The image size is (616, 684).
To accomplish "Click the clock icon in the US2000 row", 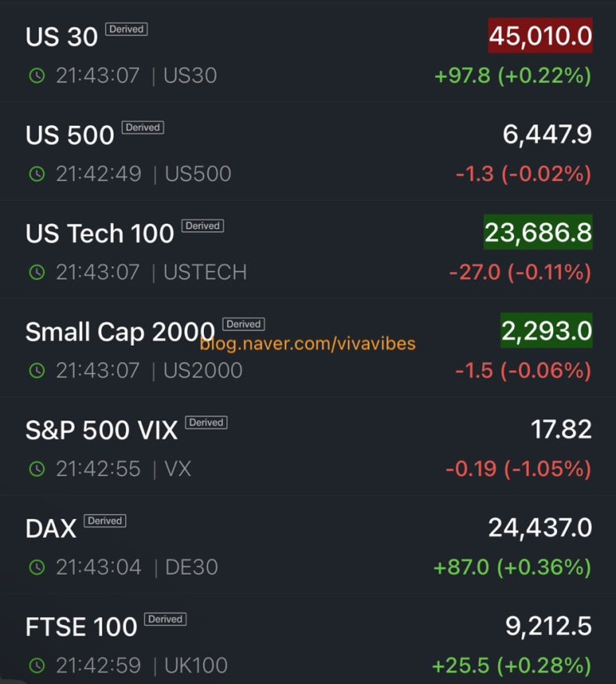I will (37, 371).
